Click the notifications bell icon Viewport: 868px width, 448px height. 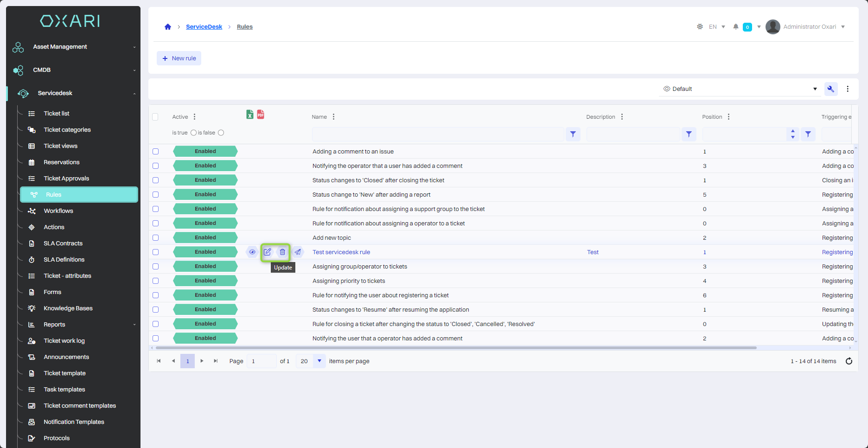pyautogui.click(x=735, y=27)
